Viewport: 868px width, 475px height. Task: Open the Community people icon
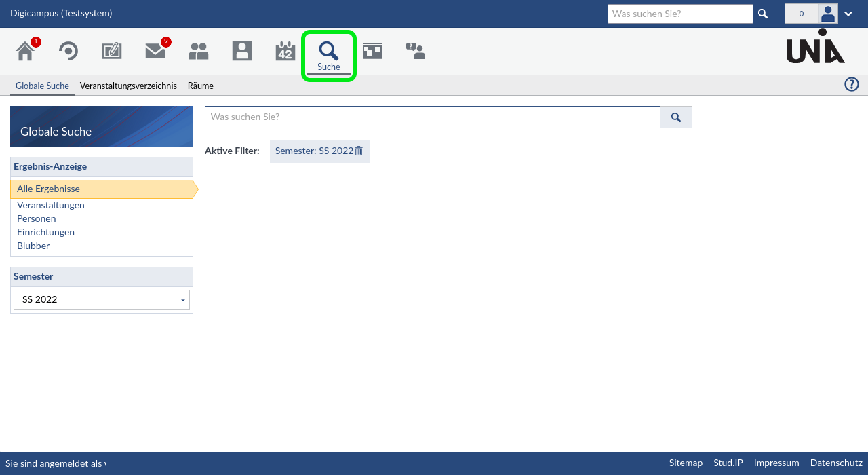[199, 52]
